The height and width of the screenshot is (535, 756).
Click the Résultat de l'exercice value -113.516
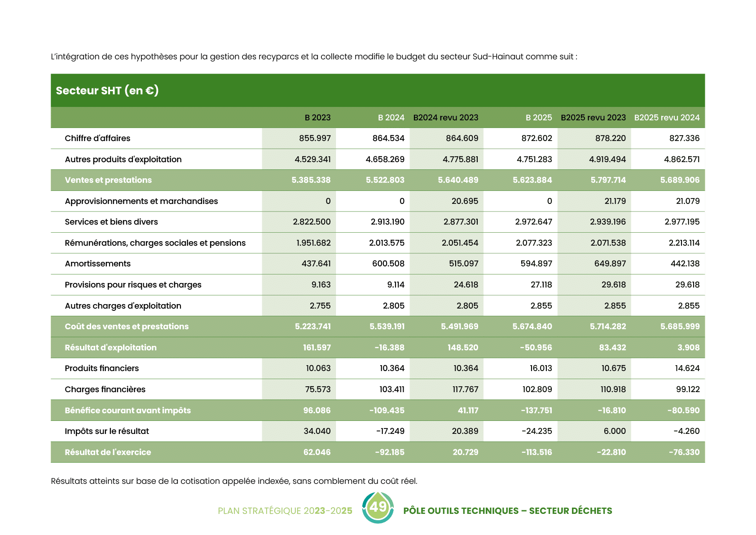click(x=536, y=452)
